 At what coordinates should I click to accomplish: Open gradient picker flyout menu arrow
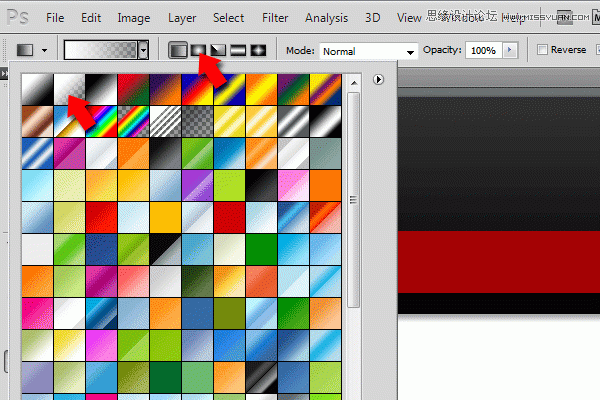click(x=379, y=80)
